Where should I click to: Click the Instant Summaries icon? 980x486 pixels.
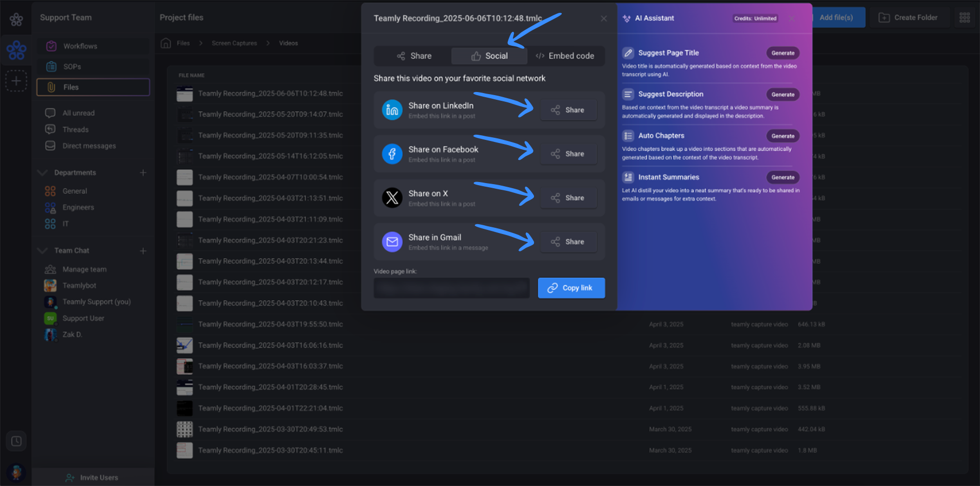click(628, 177)
